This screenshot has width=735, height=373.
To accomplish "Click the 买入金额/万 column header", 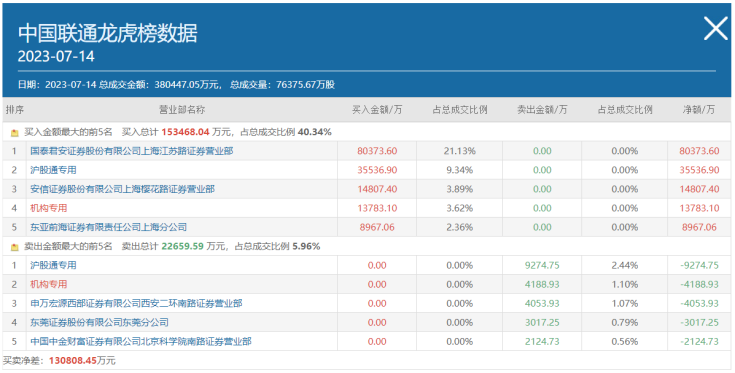I will 377,110.
